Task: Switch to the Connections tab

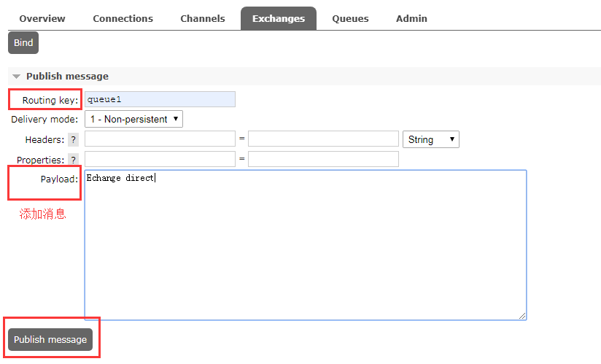Action: click(x=123, y=18)
